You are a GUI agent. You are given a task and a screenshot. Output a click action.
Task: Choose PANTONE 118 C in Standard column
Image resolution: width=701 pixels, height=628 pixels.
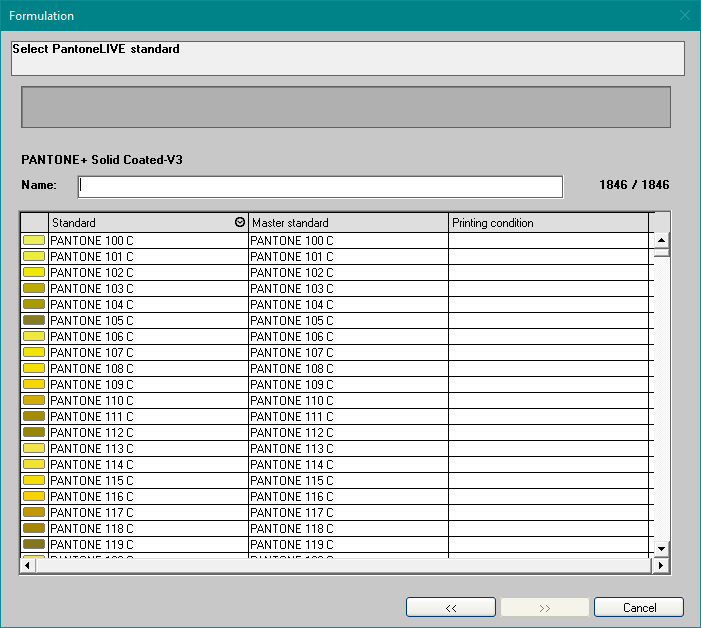coord(148,529)
